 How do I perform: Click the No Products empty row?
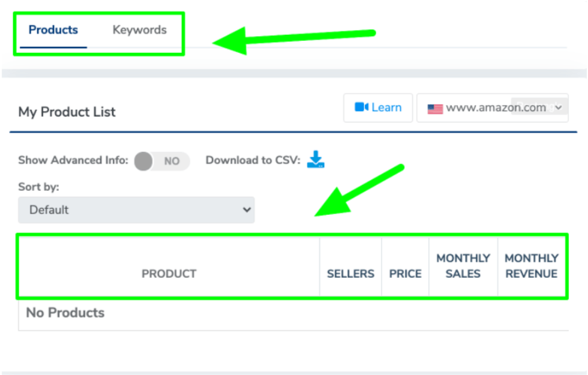pyautogui.click(x=293, y=313)
